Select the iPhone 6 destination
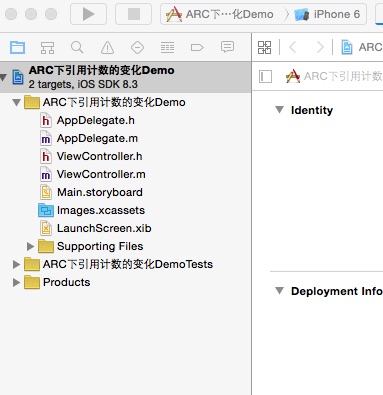The image size is (383, 395). click(327, 14)
